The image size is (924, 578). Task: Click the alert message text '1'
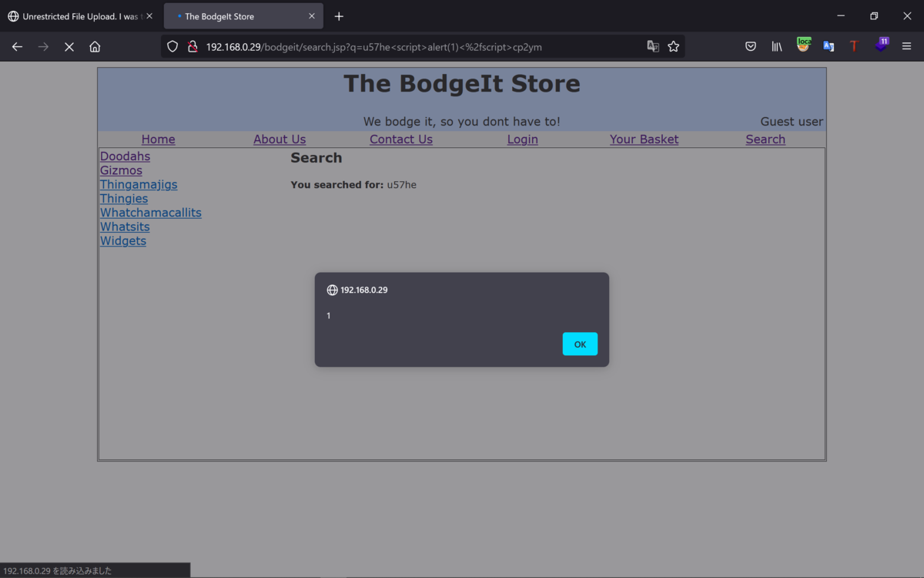pos(329,316)
